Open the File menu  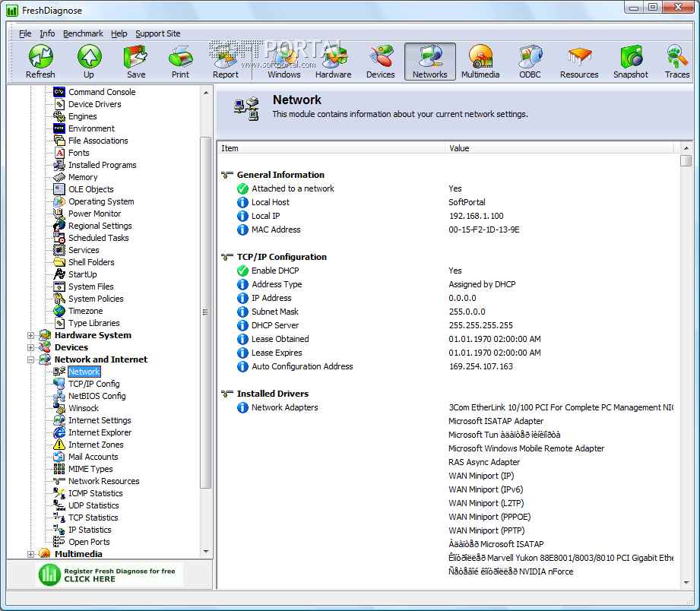[x=25, y=33]
